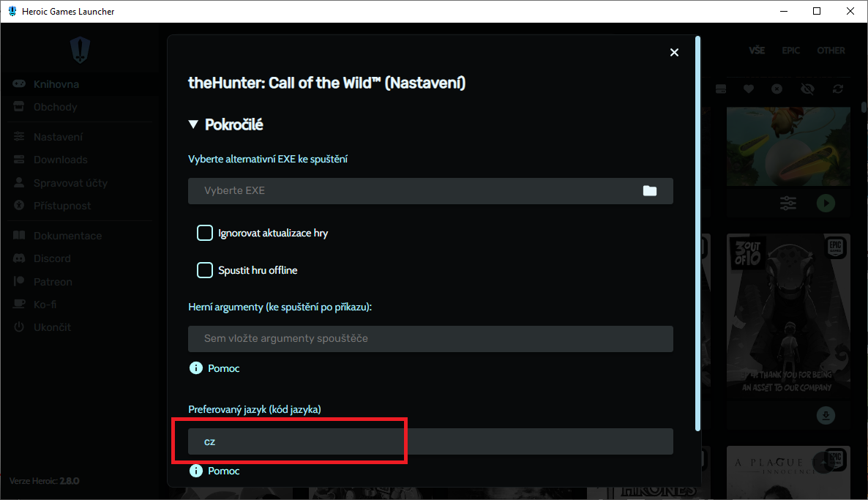Enable Ignorovat aktualizace hry checkbox
868x500 pixels.
[205, 233]
